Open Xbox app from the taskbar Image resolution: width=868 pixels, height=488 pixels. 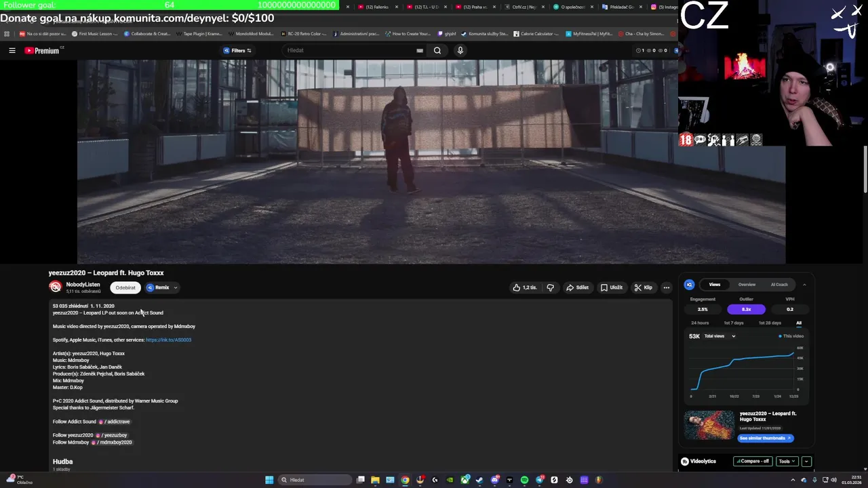(x=465, y=480)
